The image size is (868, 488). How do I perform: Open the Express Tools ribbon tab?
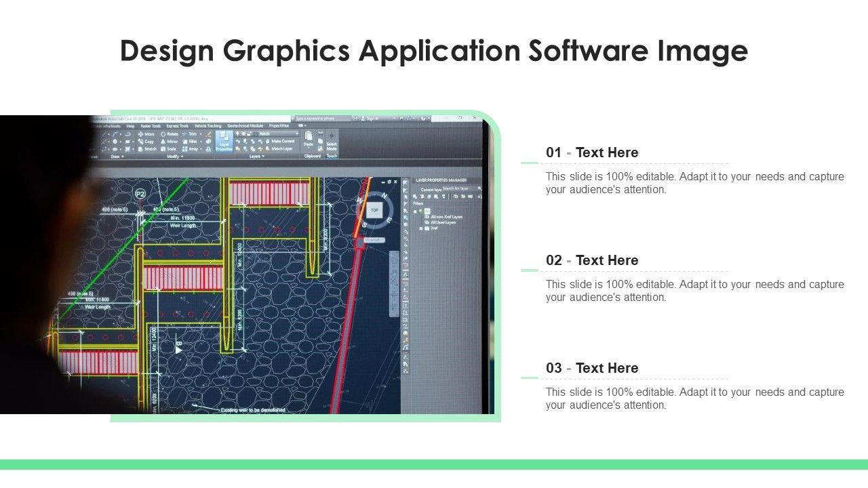[178, 125]
